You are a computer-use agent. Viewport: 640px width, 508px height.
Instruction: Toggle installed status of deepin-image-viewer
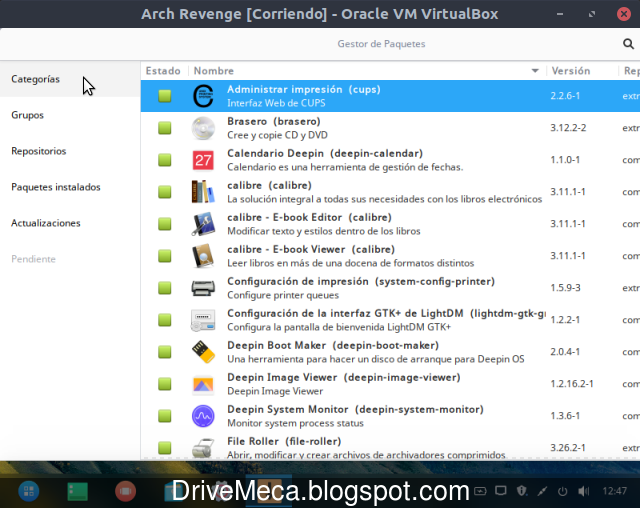(165, 384)
